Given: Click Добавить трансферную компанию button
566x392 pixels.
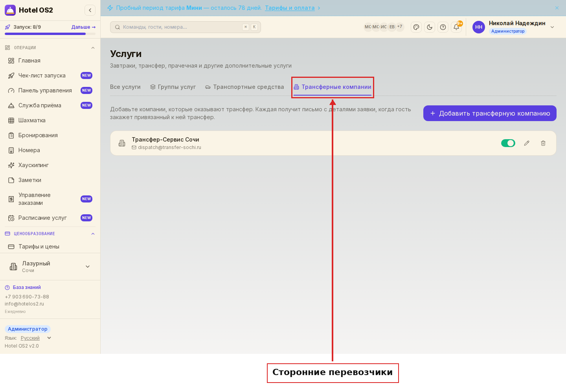Looking at the screenshot, I should 490,113.
